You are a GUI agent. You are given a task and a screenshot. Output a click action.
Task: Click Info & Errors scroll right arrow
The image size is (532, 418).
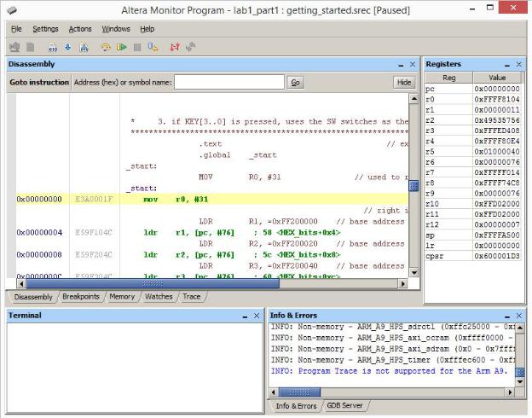click(x=510, y=392)
